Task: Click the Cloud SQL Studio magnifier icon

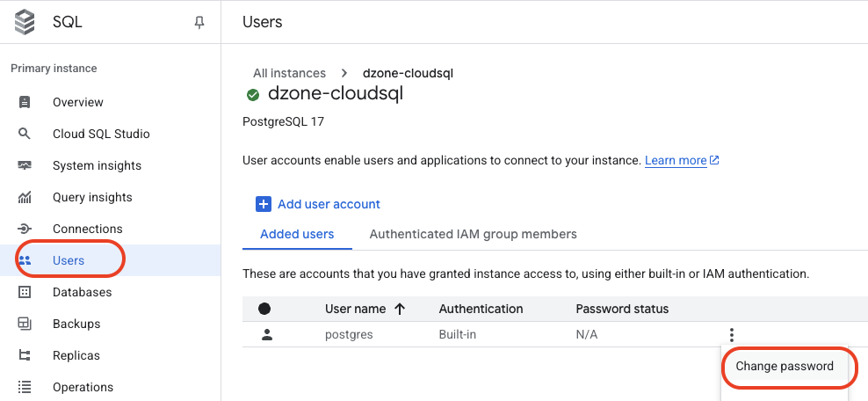Action: 24,134
